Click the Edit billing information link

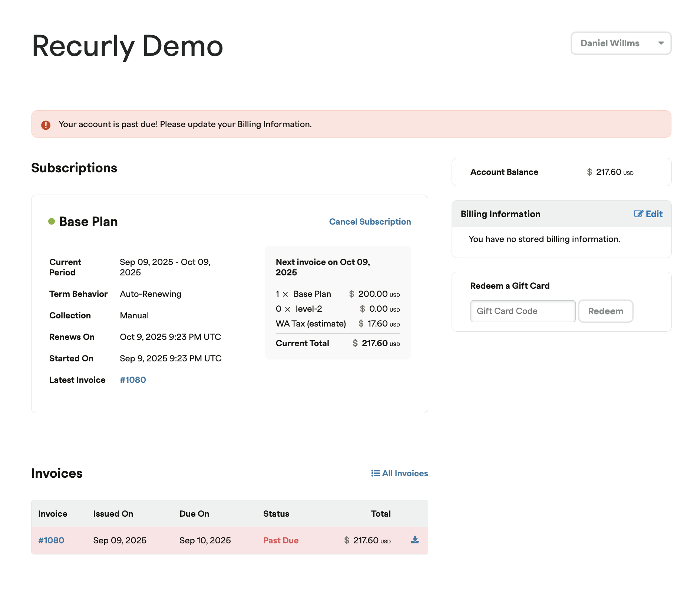point(648,214)
